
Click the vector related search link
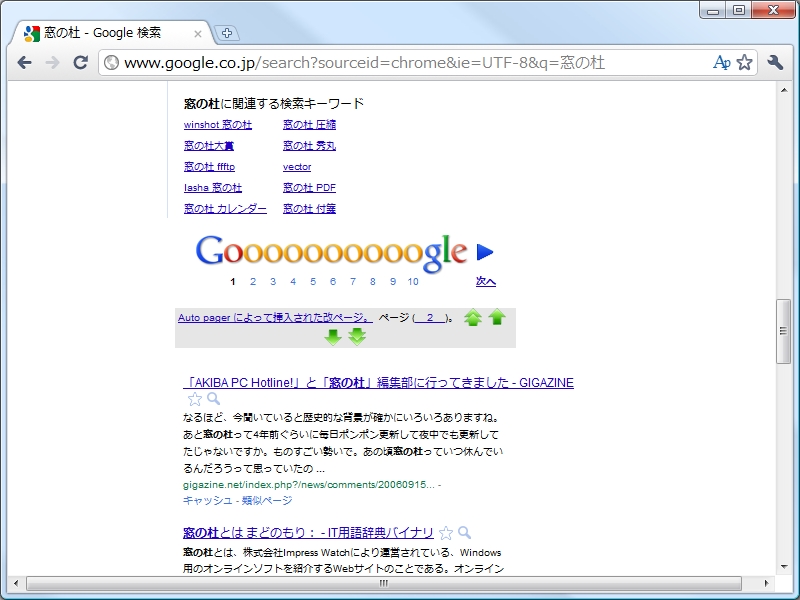pyautogui.click(x=297, y=166)
